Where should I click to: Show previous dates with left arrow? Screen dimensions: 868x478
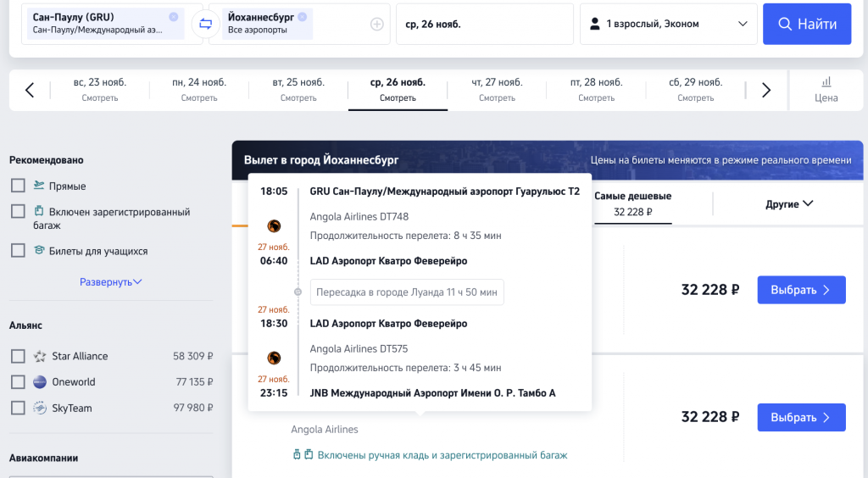click(30, 90)
